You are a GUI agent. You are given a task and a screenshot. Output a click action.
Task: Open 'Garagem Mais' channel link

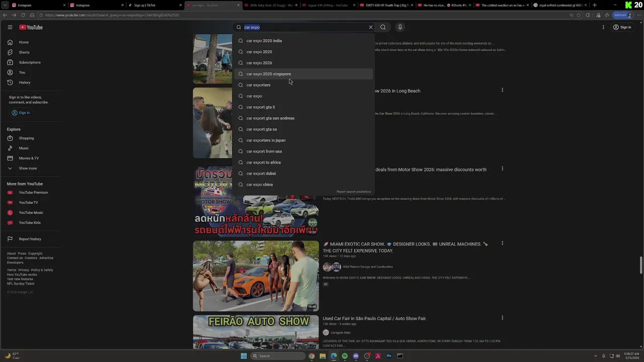coord(341,332)
